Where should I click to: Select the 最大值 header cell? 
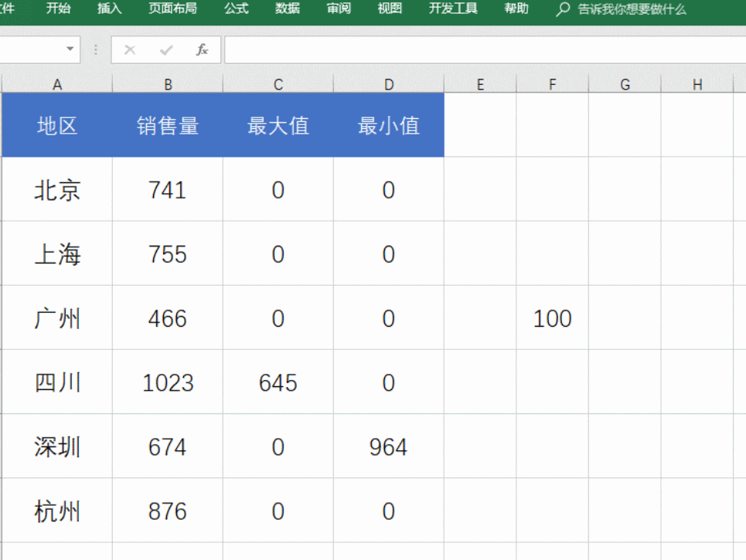[x=278, y=125]
